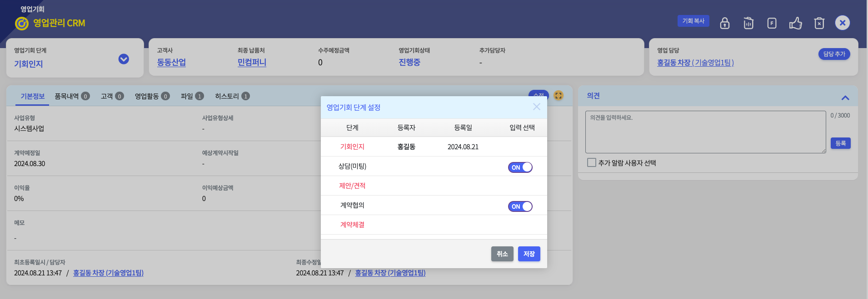Click the F document icon
The width and height of the screenshot is (868, 299).
coord(772,23)
